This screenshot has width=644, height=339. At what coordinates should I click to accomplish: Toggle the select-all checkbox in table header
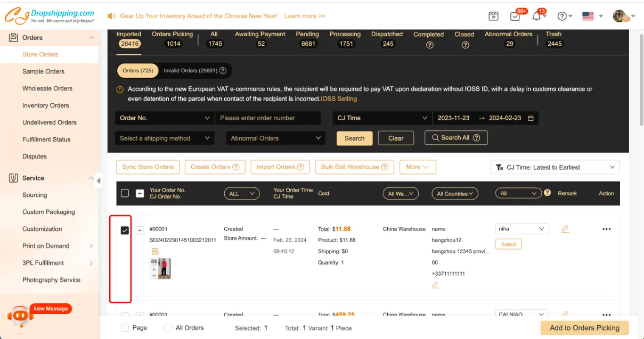[x=125, y=193]
